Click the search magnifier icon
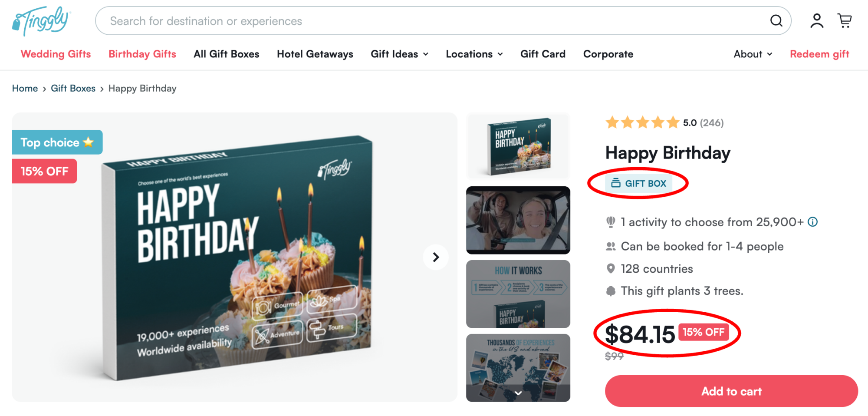 tap(776, 20)
